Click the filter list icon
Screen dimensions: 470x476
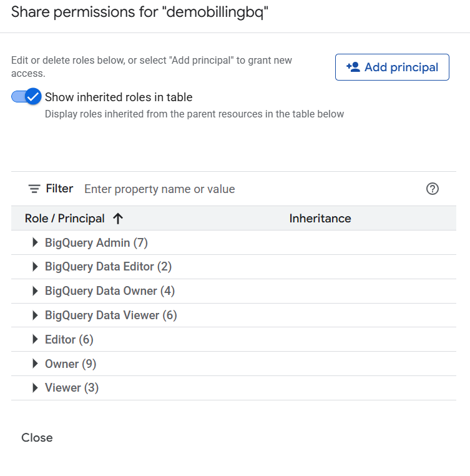(34, 189)
